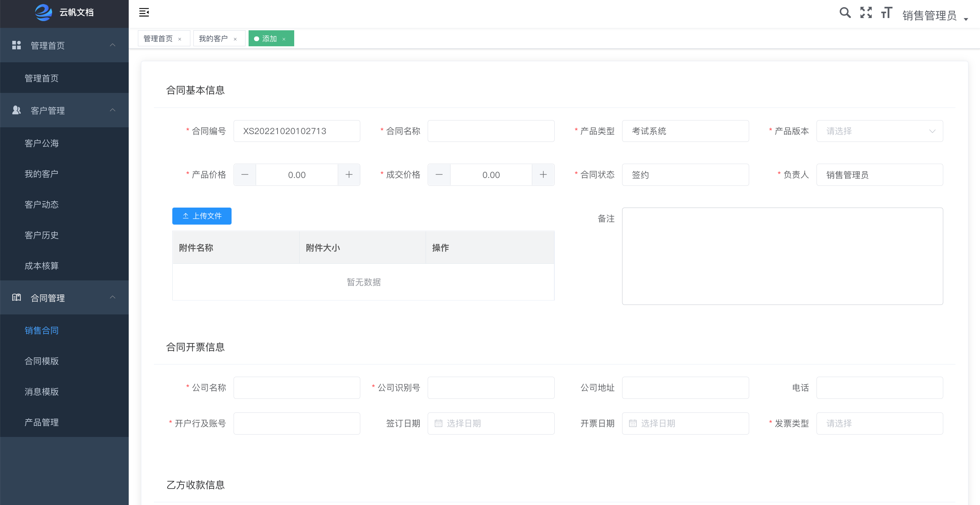Open 销售合同 in sidebar
The image size is (980, 505).
(x=64, y=330)
